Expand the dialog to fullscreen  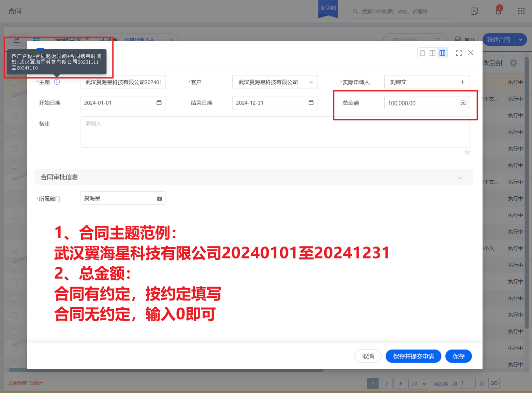459,53
